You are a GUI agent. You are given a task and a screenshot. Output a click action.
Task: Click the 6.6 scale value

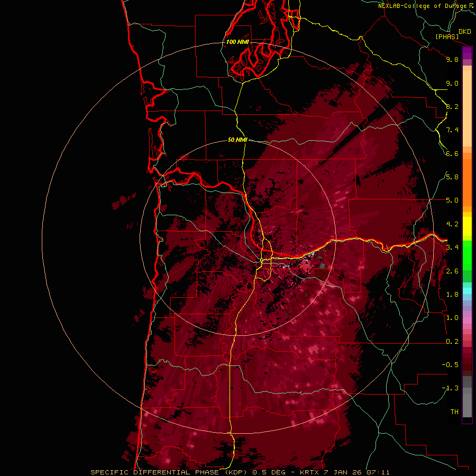(x=452, y=153)
